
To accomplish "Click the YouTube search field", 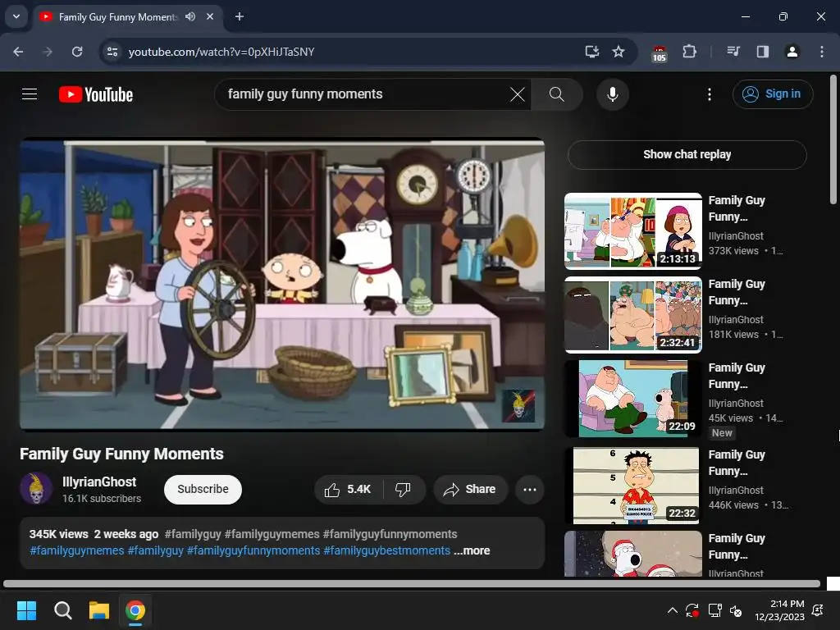I will (367, 94).
